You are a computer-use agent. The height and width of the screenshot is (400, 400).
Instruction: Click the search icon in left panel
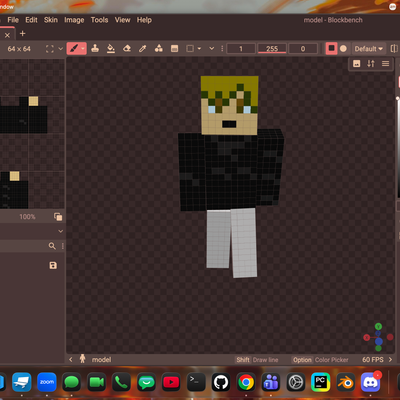(52, 246)
